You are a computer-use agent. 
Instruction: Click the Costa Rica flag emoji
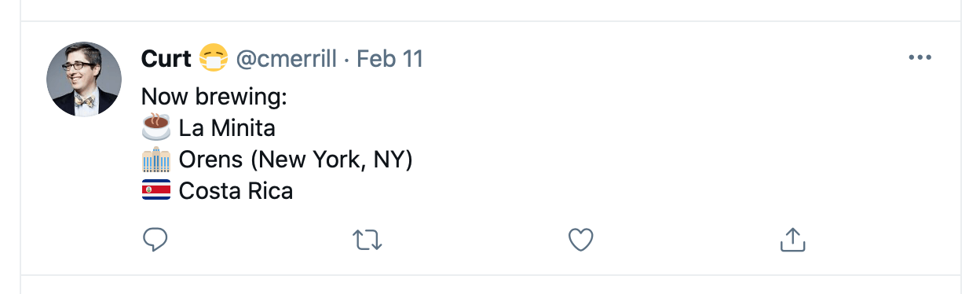156,191
